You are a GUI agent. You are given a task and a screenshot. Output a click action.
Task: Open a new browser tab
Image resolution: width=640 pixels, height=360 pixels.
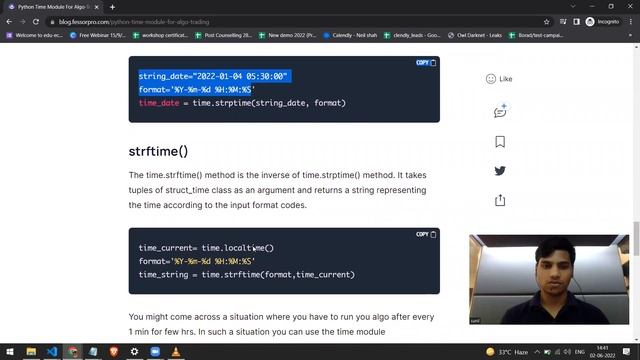(112, 7)
